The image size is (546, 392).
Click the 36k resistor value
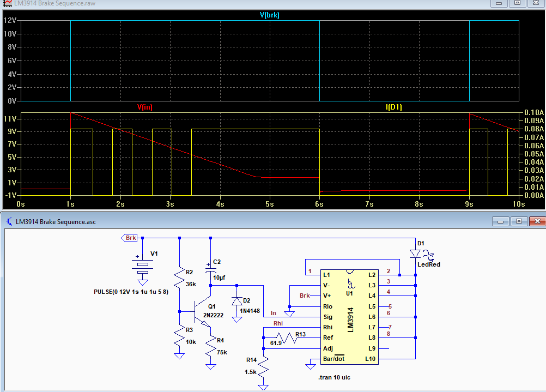(191, 284)
